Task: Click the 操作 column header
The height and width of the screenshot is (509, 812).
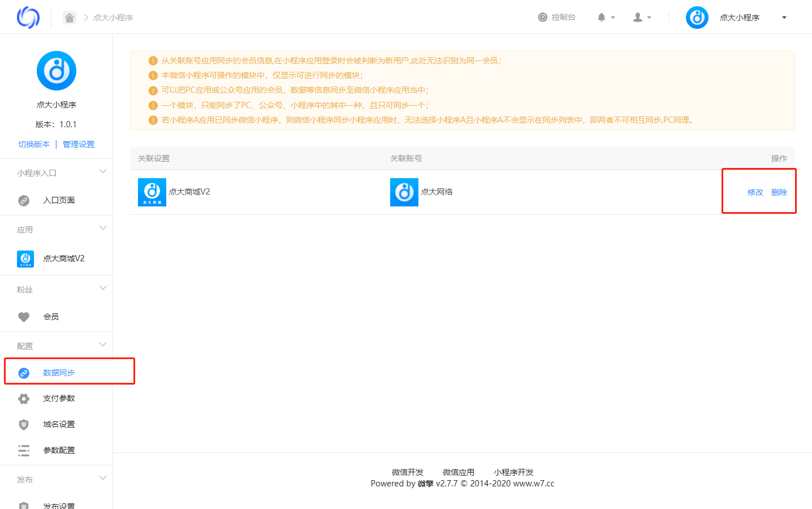Action: [x=779, y=158]
